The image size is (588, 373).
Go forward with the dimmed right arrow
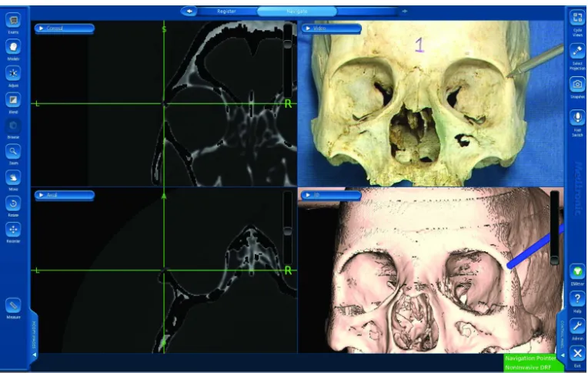(405, 12)
